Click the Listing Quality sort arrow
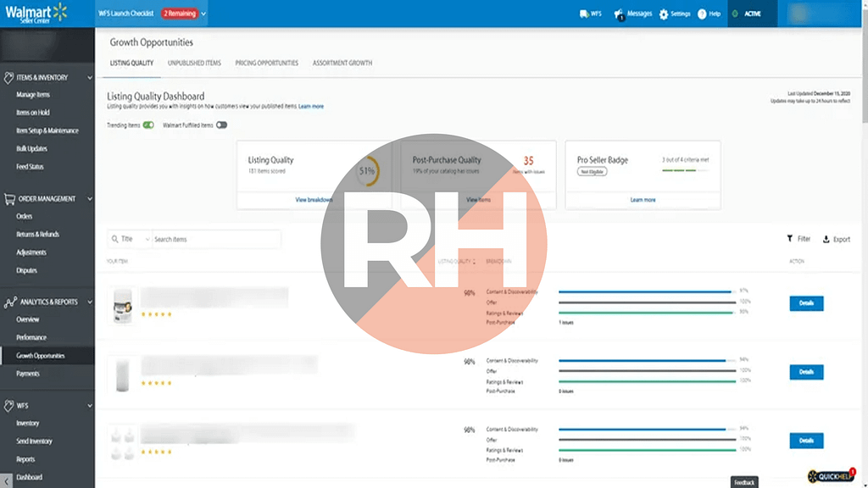 point(474,261)
